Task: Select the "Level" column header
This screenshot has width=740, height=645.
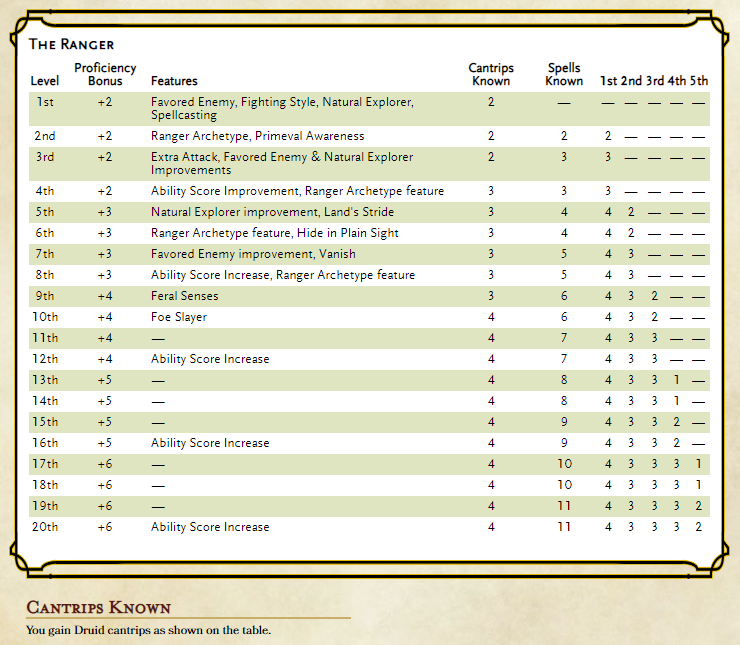Action: point(45,81)
